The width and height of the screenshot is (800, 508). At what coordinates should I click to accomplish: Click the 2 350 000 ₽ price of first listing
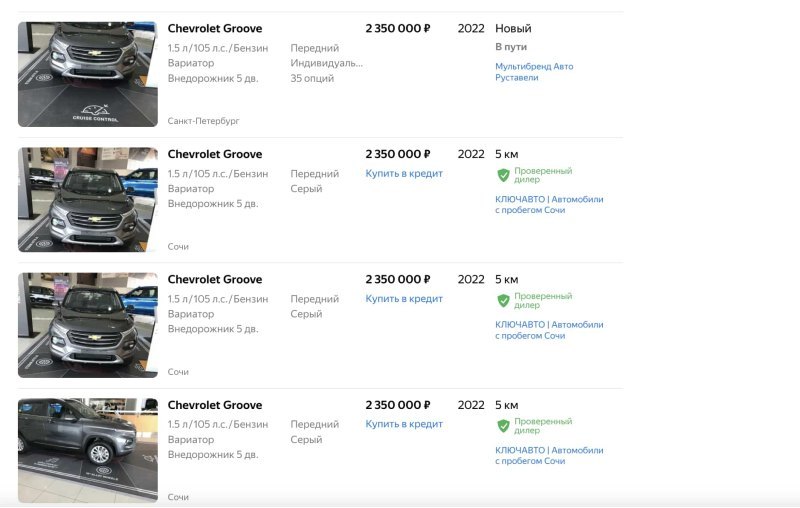coord(398,29)
